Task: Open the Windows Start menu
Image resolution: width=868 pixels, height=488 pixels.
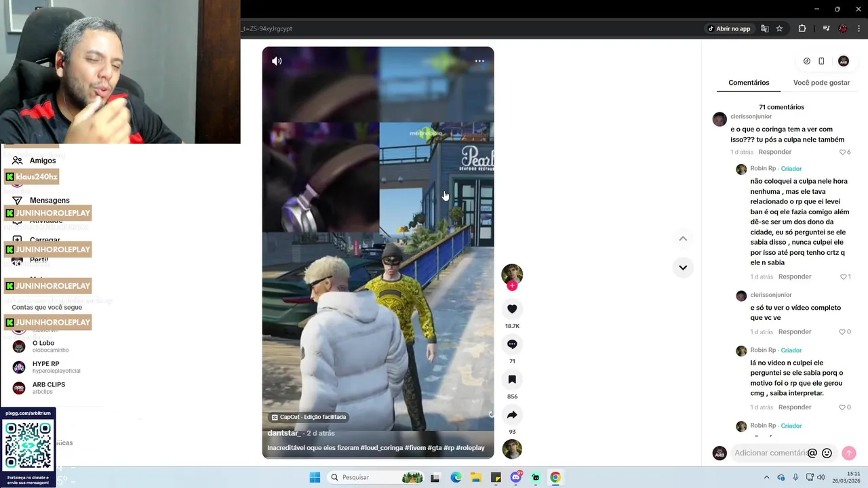Action: [315, 477]
